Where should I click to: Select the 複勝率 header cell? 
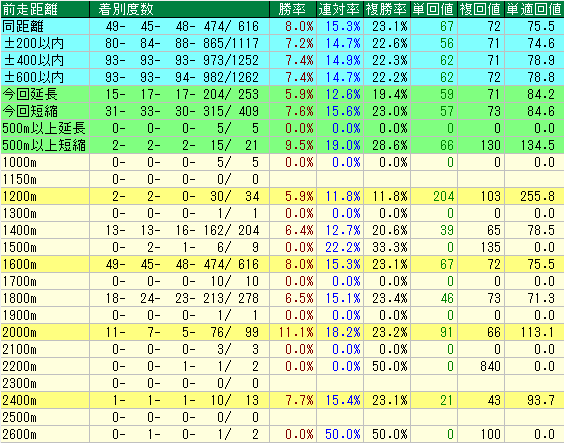387,9
